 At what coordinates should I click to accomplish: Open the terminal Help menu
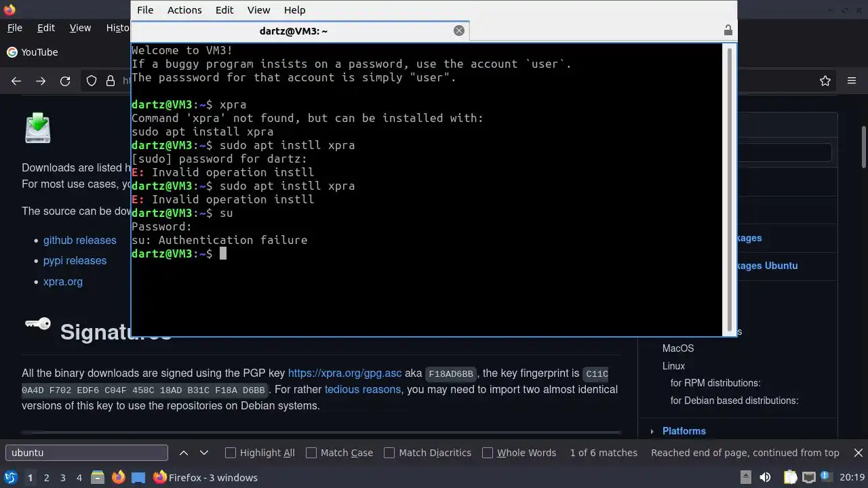pyautogui.click(x=294, y=10)
